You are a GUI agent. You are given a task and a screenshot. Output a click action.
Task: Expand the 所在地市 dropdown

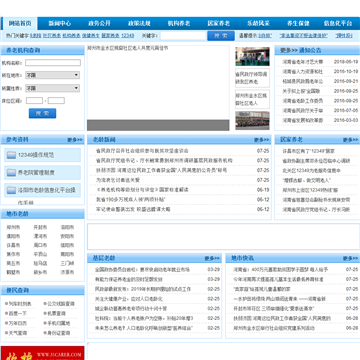pos(53,75)
